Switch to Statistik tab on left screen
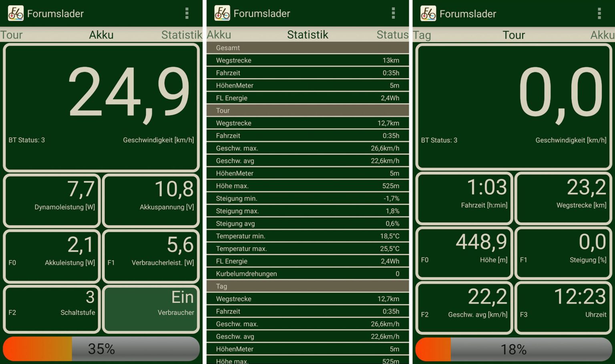 click(182, 35)
